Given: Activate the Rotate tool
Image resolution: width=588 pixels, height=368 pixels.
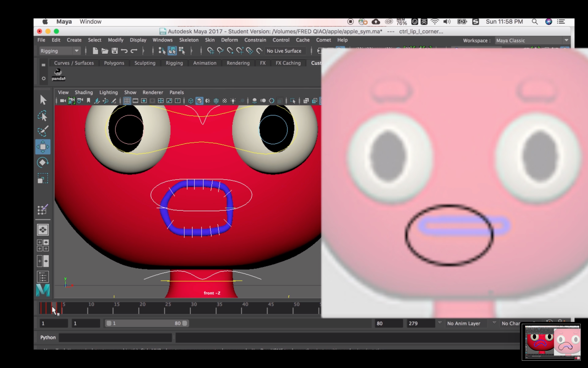Looking at the screenshot, I should coord(43,163).
